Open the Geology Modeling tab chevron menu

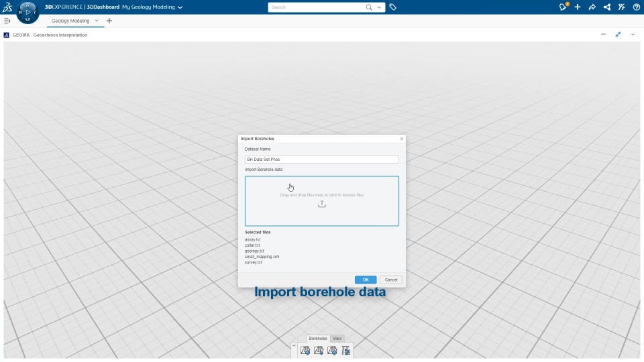(x=97, y=21)
